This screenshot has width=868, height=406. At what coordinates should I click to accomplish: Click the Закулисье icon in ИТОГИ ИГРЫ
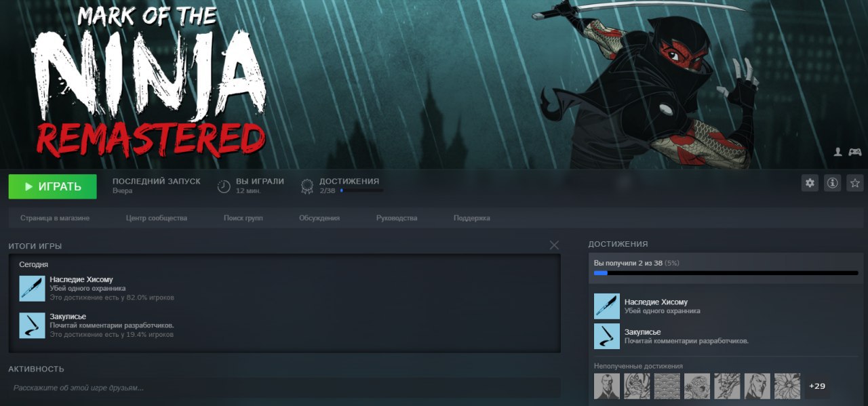[x=32, y=325]
